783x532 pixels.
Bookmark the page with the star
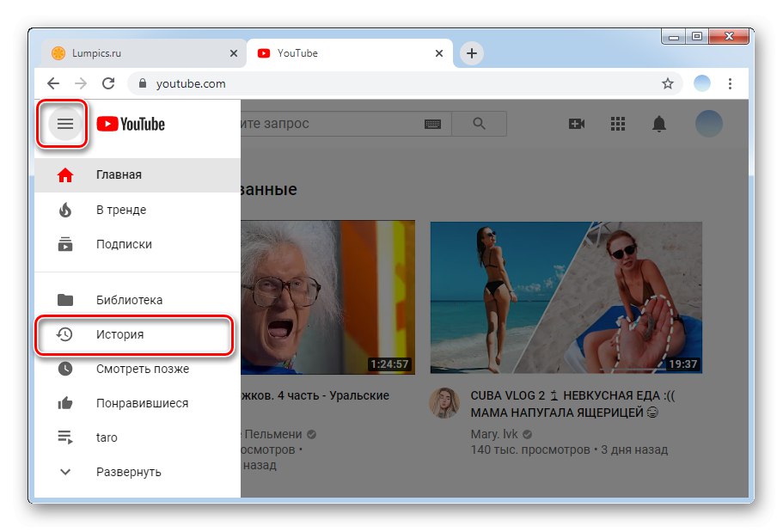point(668,83)
